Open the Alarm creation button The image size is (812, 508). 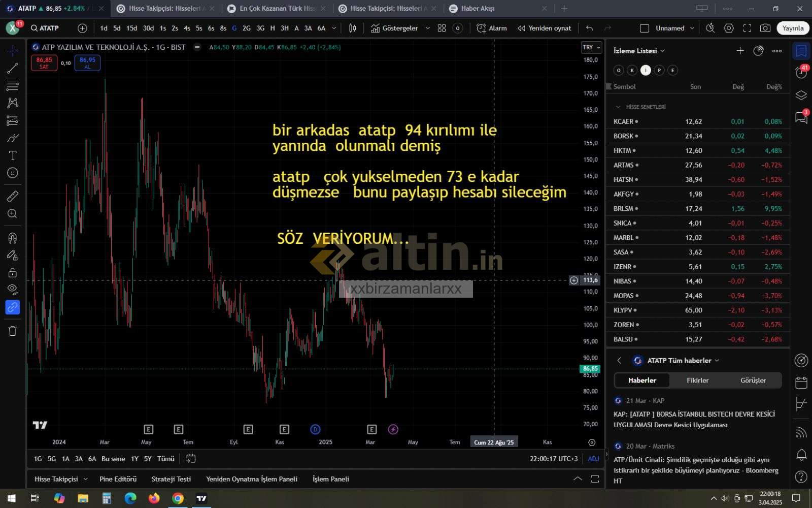(492, 28)
